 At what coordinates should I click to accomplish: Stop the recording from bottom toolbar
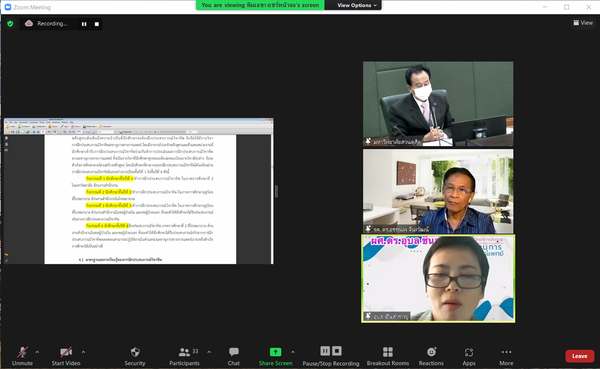(337, 351)
